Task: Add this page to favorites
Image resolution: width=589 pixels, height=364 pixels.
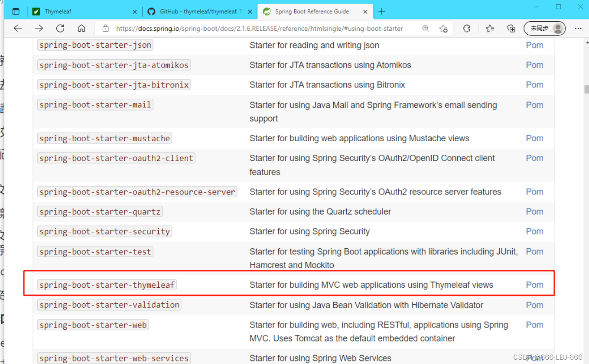Action: pos(443,29)
